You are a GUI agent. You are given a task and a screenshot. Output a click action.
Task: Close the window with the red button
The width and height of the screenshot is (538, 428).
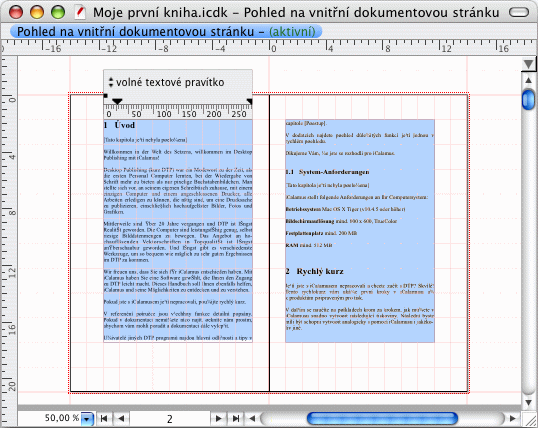(16, 12)
